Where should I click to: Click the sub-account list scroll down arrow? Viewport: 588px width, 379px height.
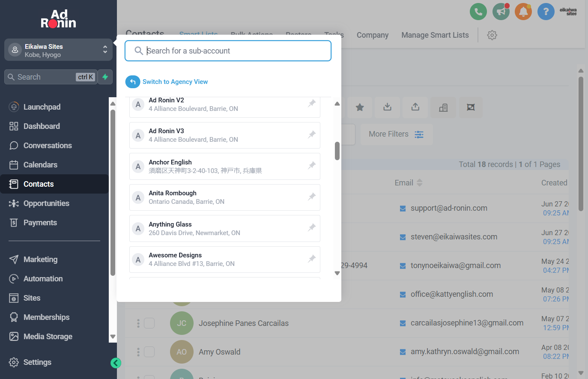pyautogui.click(x=337, y=273)
